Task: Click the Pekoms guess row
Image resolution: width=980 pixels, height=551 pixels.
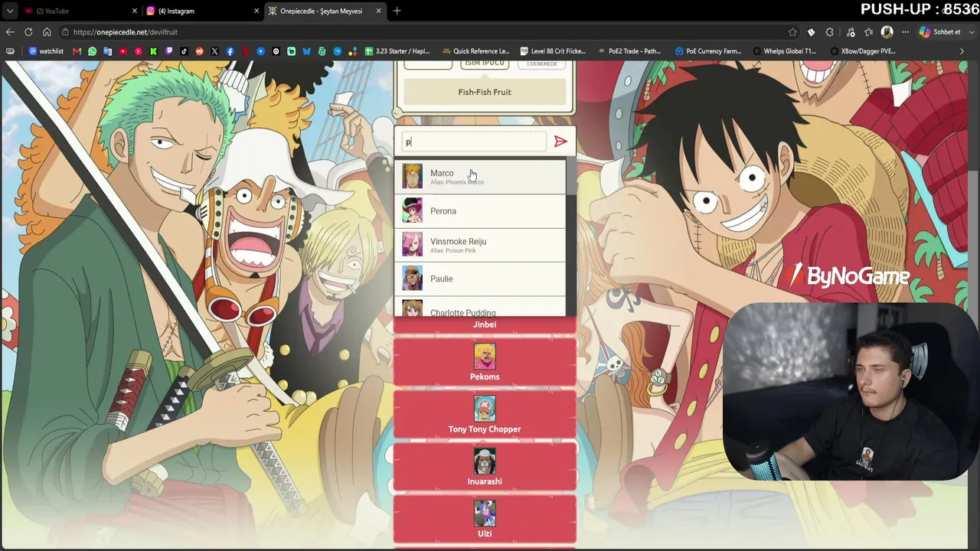Action: click(485, 361)
